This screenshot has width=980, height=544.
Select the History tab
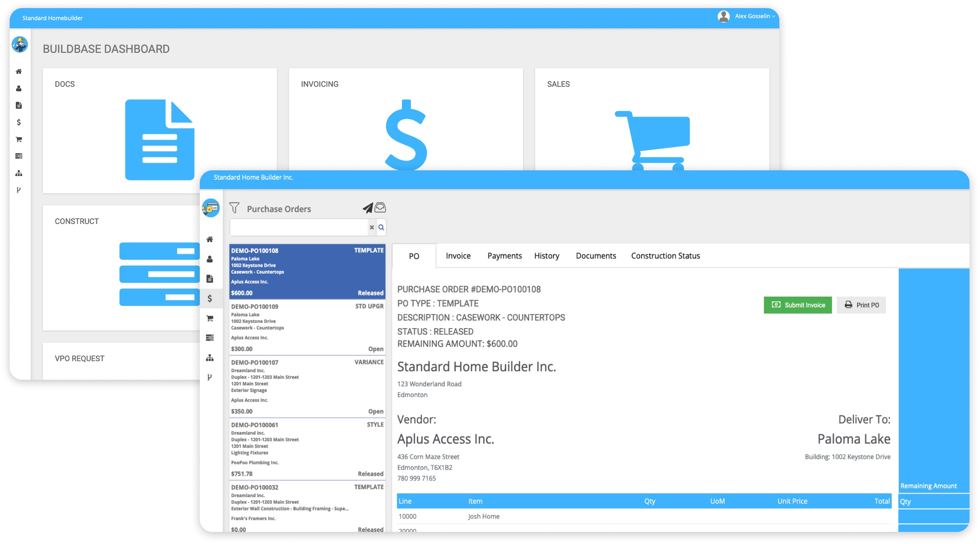[x=547, y=255]
